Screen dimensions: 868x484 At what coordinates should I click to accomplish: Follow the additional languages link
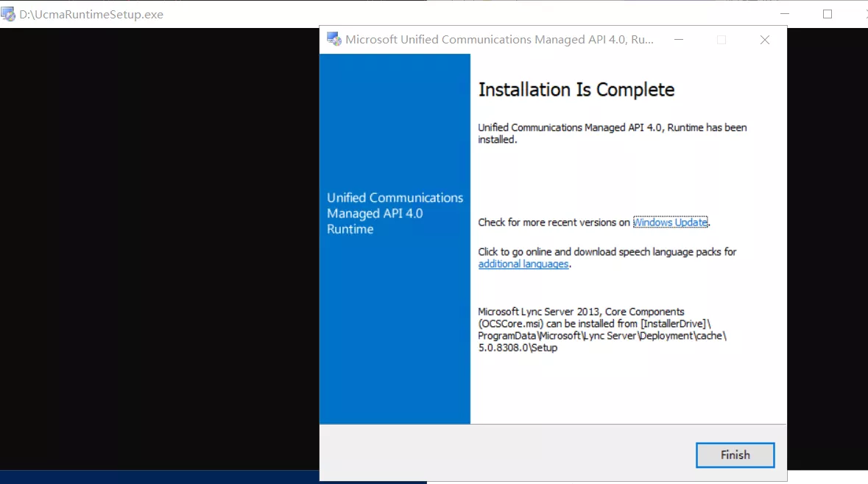tap(523, 264)
